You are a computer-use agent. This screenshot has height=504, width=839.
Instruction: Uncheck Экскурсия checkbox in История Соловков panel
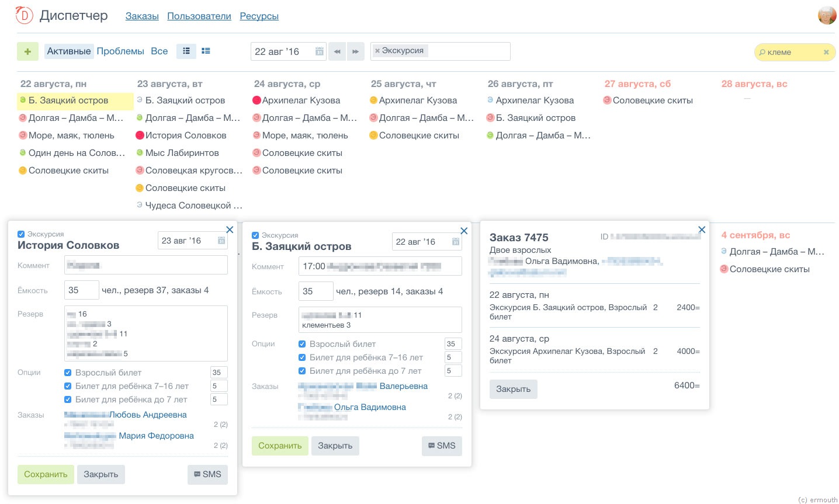pos(21,234)
